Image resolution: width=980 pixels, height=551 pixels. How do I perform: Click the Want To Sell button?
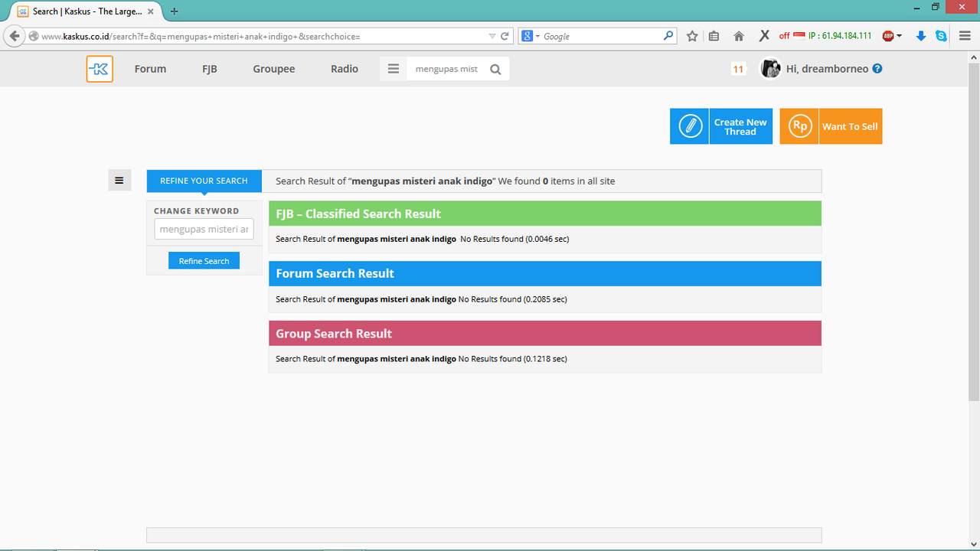point(831,126)
